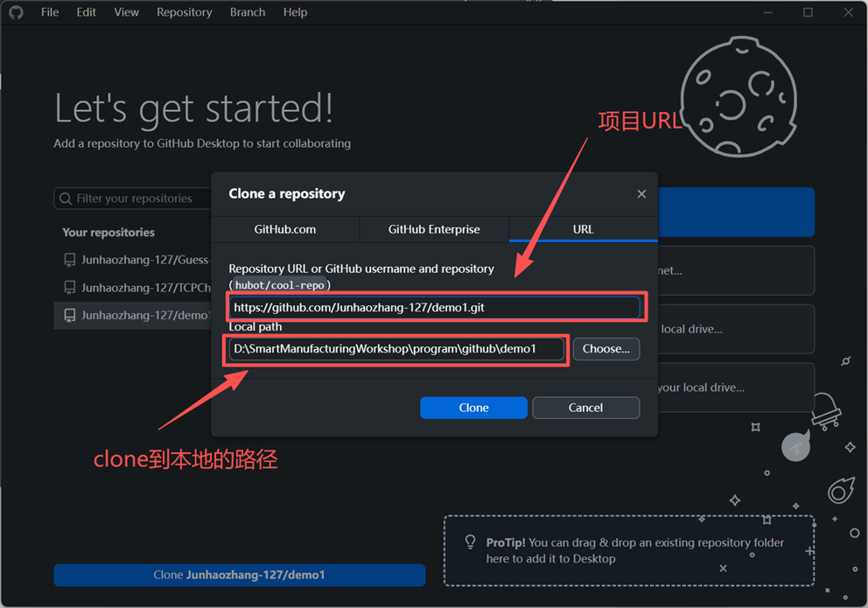Click the 'Let's get started!' heading
The height and width of the screenshot is (608, 868).
(x=193, y=109)
